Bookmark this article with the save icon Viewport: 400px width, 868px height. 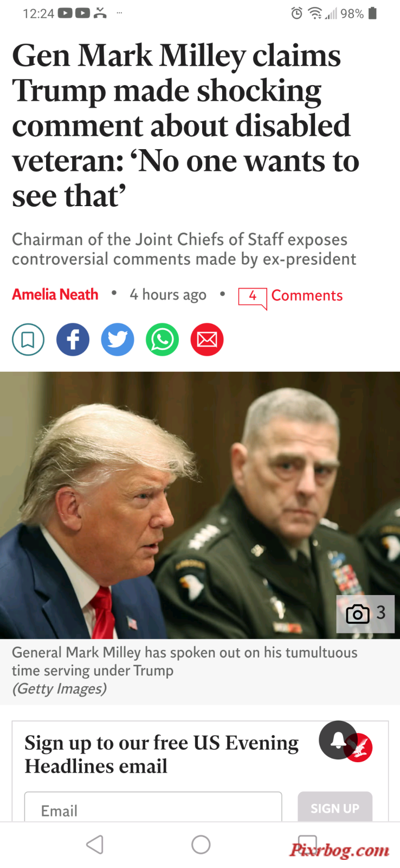pos(28,340)
